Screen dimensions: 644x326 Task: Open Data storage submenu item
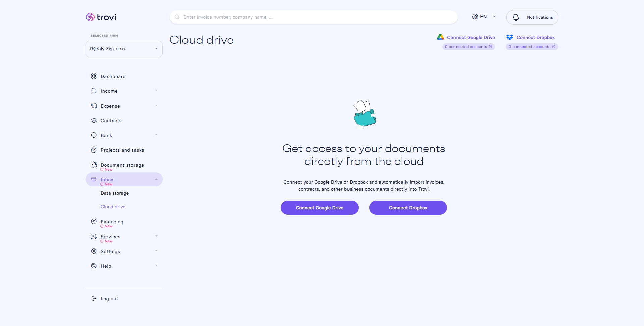(x=115, y=193)
